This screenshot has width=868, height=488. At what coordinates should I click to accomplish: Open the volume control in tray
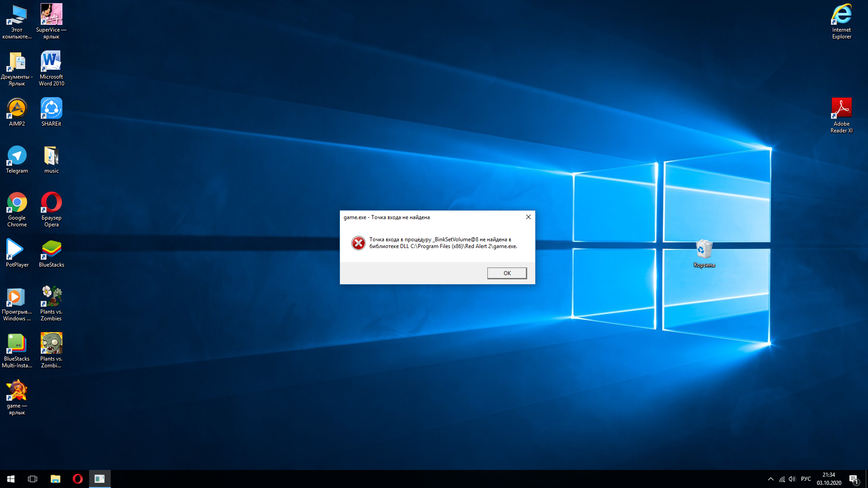[792, 479]
